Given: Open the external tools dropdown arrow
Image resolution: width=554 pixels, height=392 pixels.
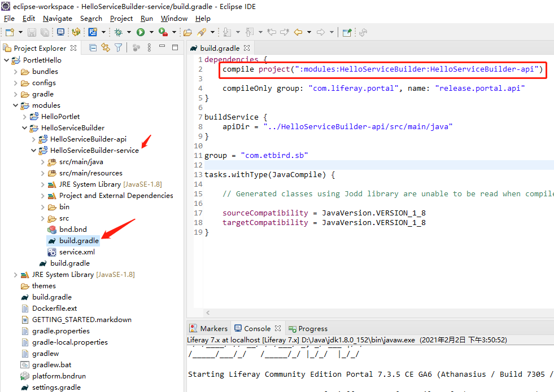Looking at the screenshot, I should pyautogui.click(x=174, y=32).
